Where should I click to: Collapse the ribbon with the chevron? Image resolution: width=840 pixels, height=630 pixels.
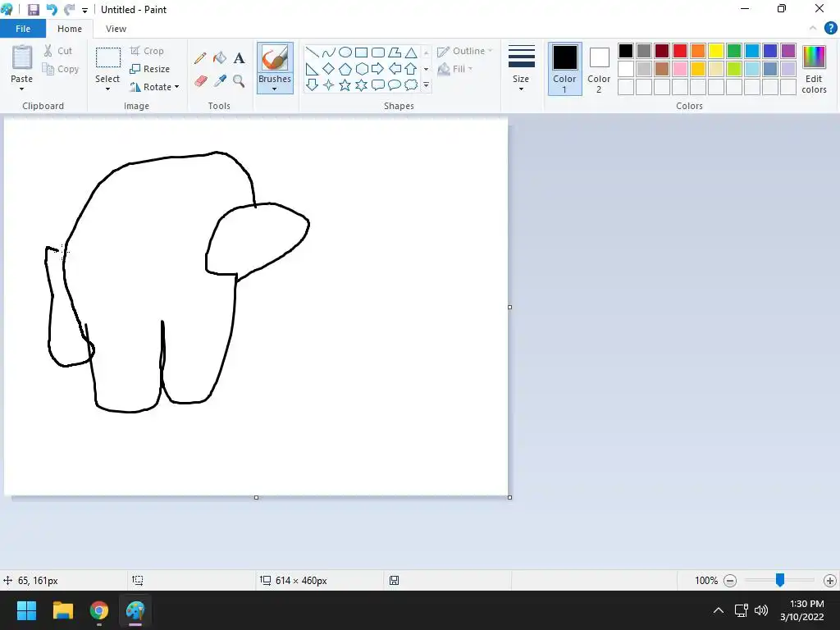813,28
